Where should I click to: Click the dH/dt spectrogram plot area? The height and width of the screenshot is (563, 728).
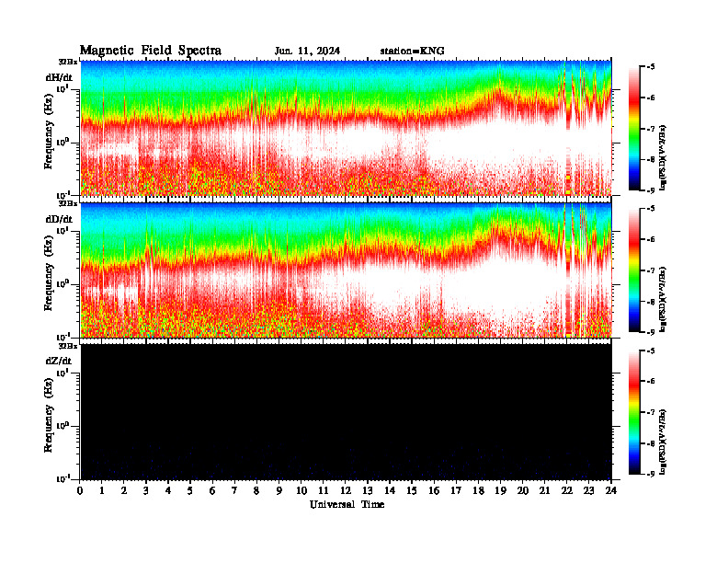347,128
